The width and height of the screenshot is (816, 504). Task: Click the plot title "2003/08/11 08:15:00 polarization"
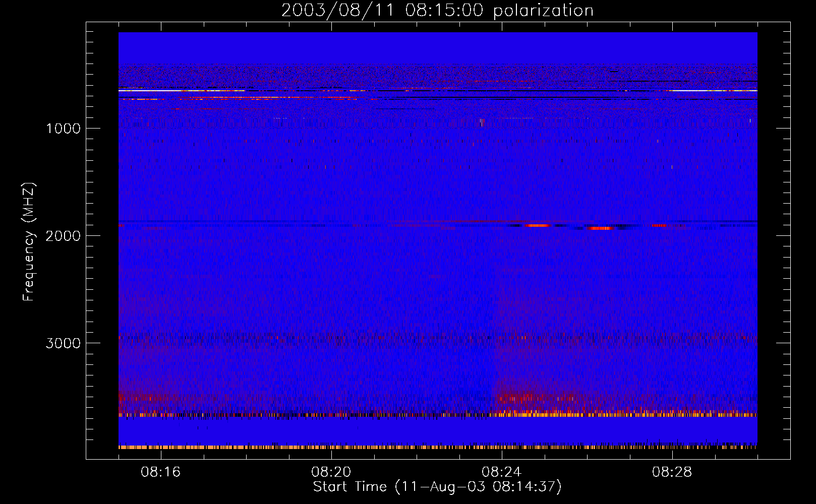(437, 11)
